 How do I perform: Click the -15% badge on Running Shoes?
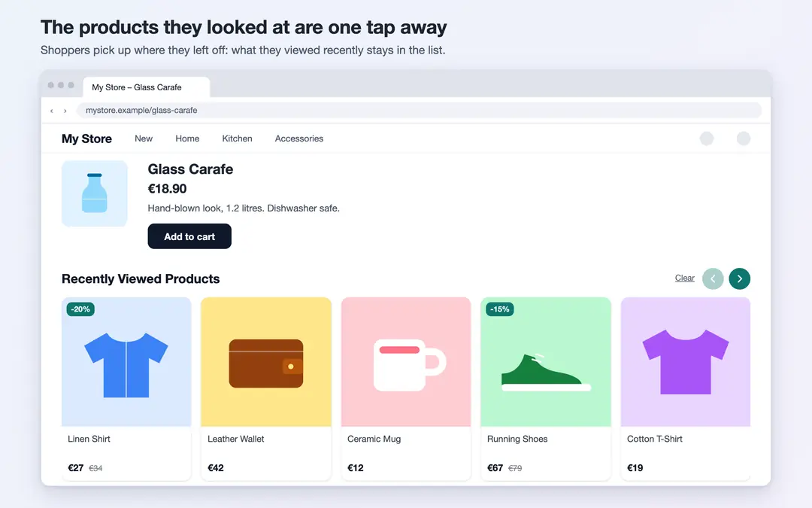tap(500, 309)
